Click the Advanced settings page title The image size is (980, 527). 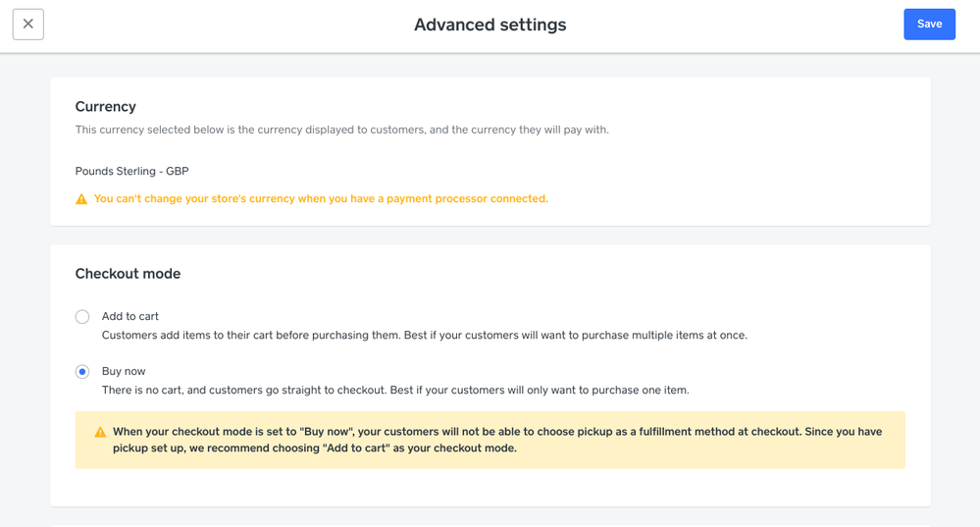(x=490, y=25)
